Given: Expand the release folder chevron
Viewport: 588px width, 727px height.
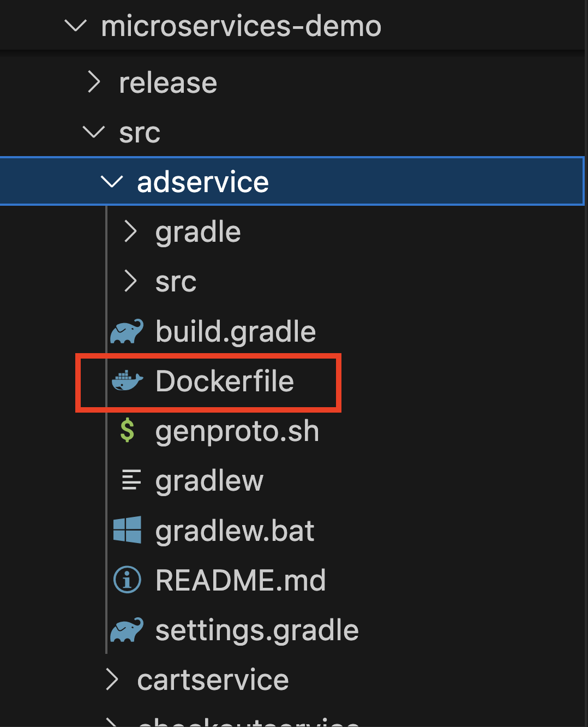Looking at the screenshot, I should pos(94,82).
